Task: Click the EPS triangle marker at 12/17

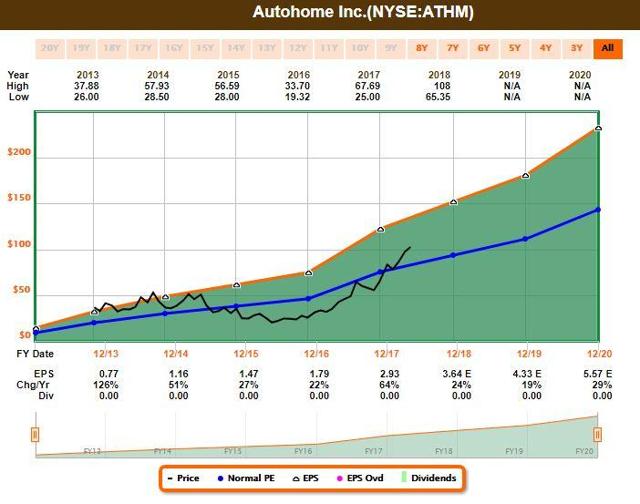Action: point(380,229)
